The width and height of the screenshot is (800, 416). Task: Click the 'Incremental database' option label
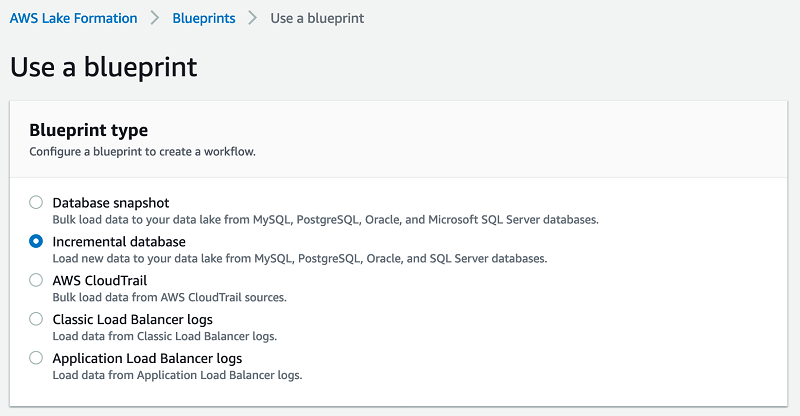(x=119, y=241)
